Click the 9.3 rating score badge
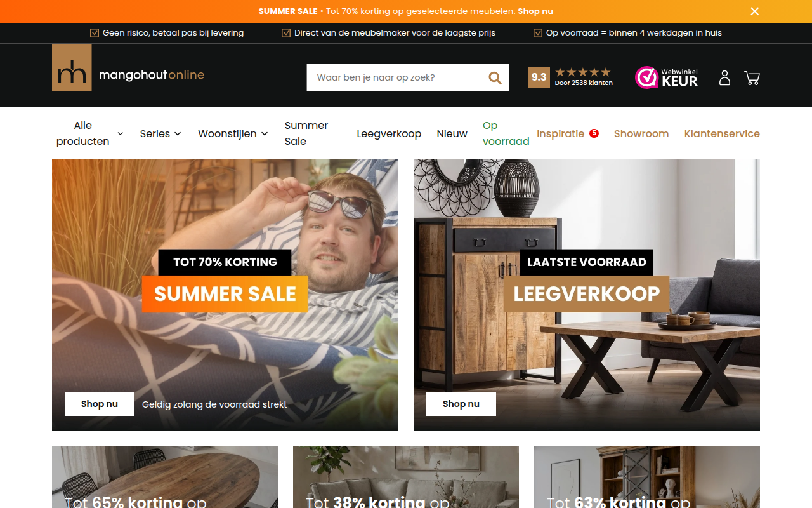Viewport: 812px width, 508px height. 539,77
